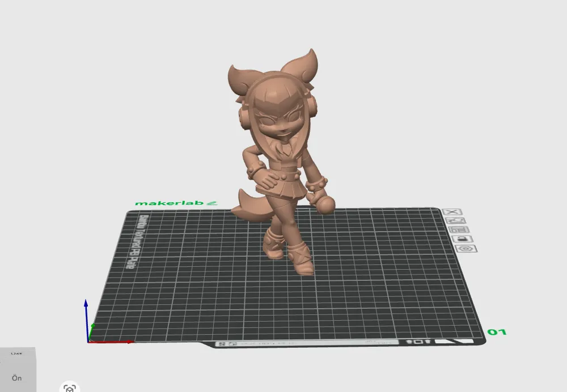Select the model's fox tail

[243, 205]
